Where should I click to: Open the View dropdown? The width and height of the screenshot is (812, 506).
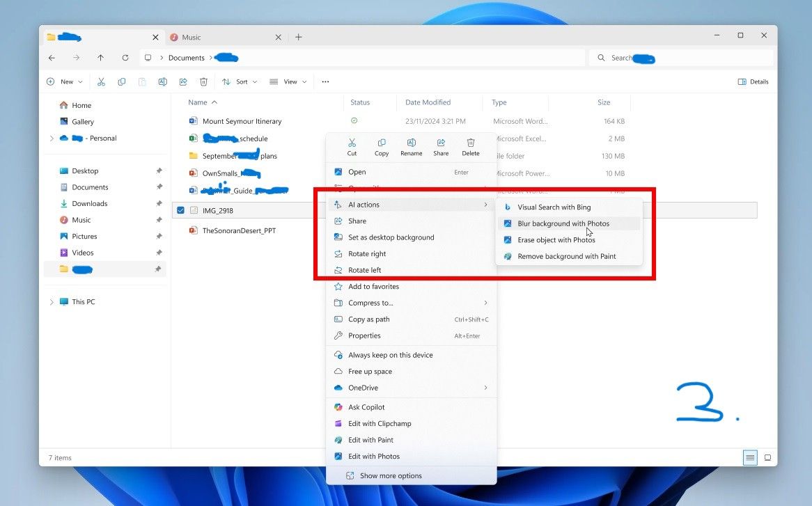[288, 82]
